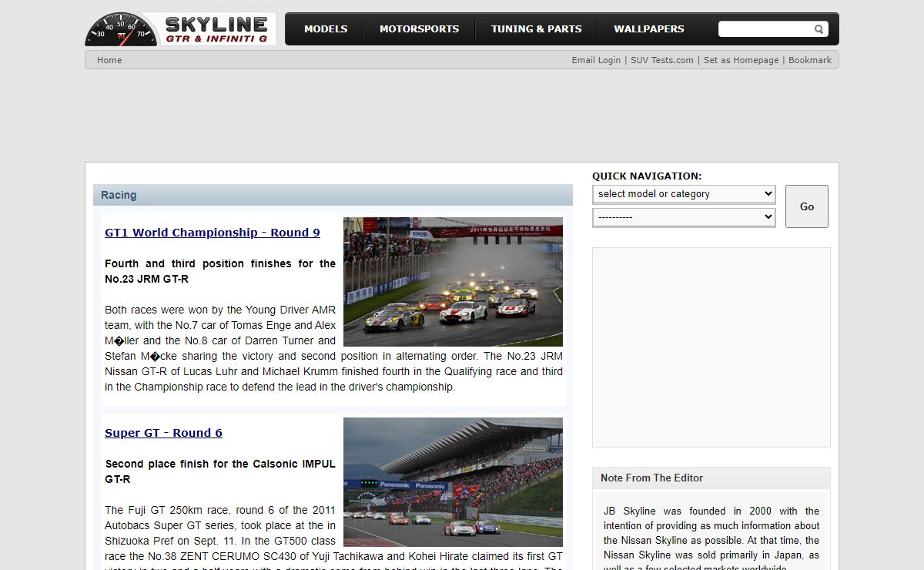Click the search magnifier icon

819,29
